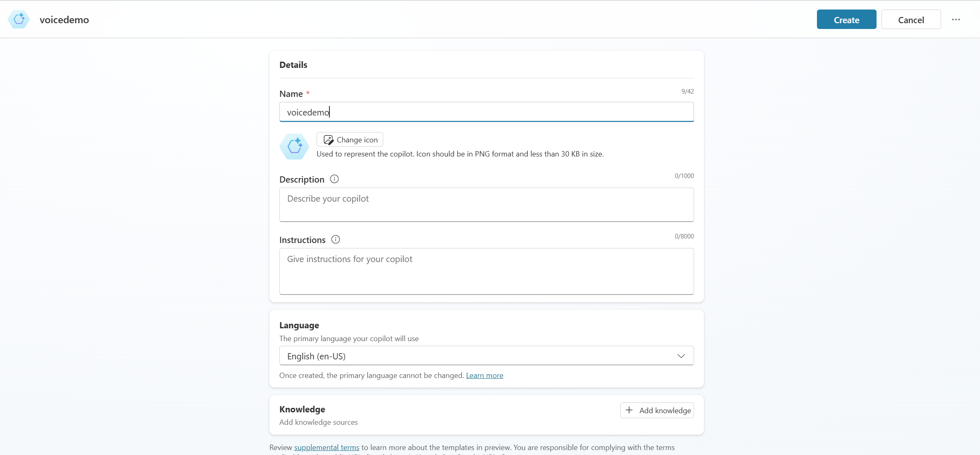Click the Change icon button

(x=350, y=140)
